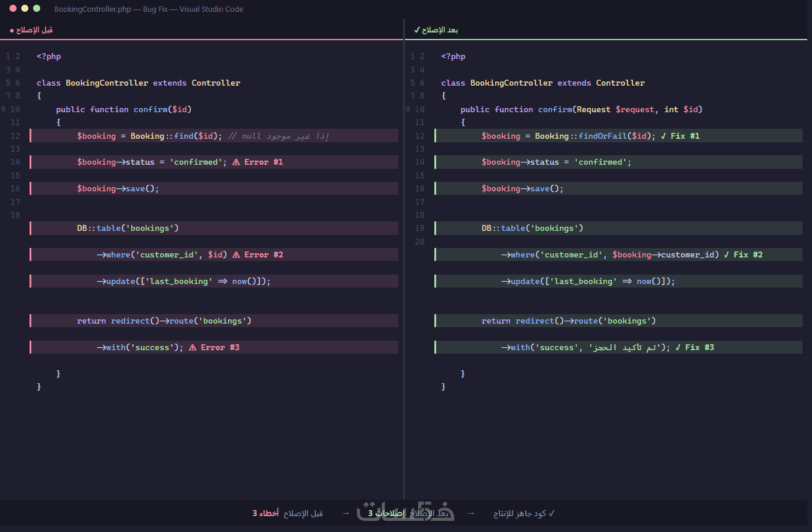Click the Fix #2 label
Viewport: 812px width, 532px height.
[748, 255]
